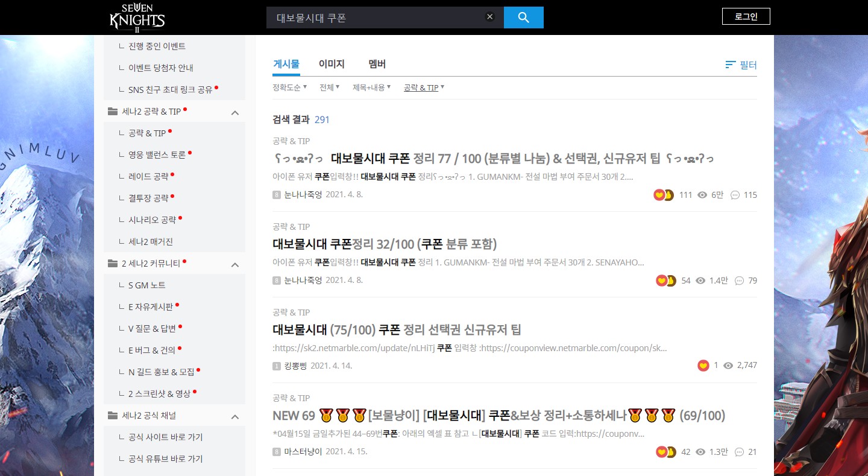Open the 전체 period dropdown
Image resolution: width=868 pixels, height=476 pixels.
click(x=329, y=87)
